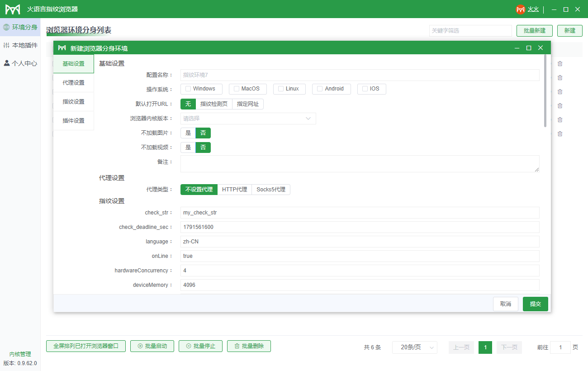Click the dialog's logo icon beside 新建浏览器分身环境
Viewport: 588px width, 371px height.
tap(62, 48)
